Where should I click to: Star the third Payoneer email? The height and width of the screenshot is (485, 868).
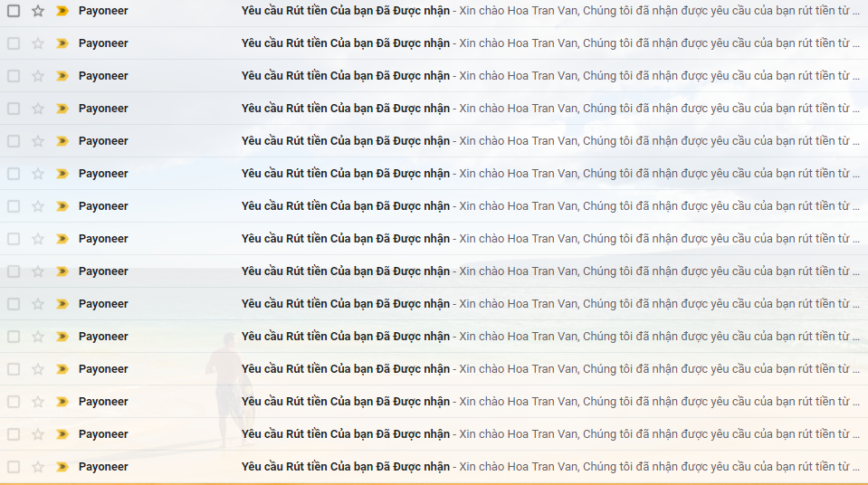[x=38, y=76]
